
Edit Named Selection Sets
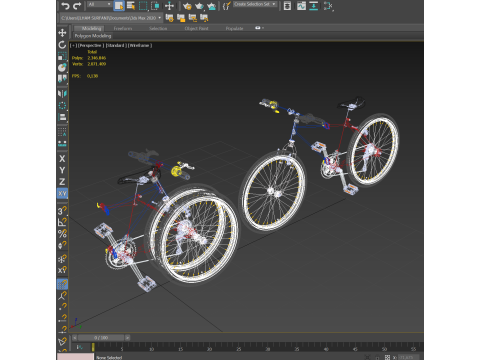227,6
